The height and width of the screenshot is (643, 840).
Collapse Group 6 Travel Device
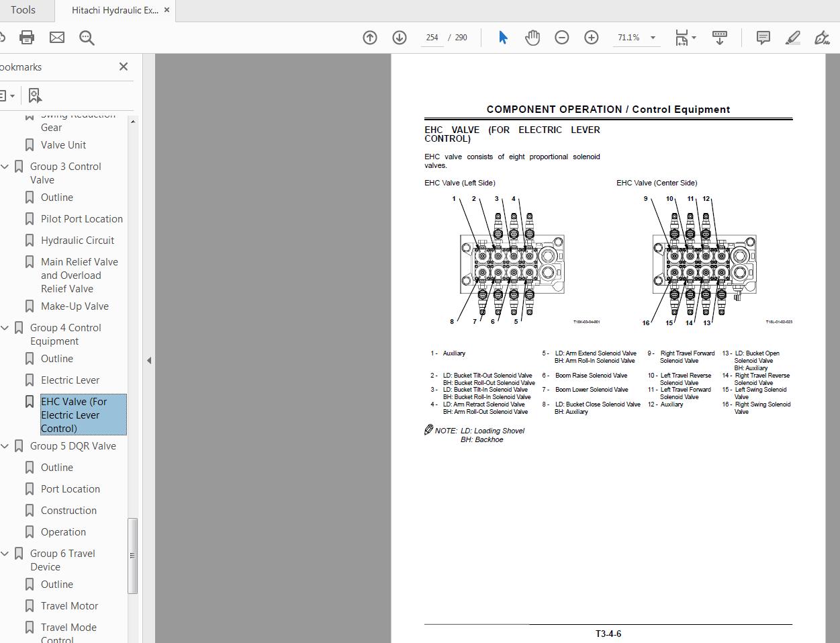point(5,554)
